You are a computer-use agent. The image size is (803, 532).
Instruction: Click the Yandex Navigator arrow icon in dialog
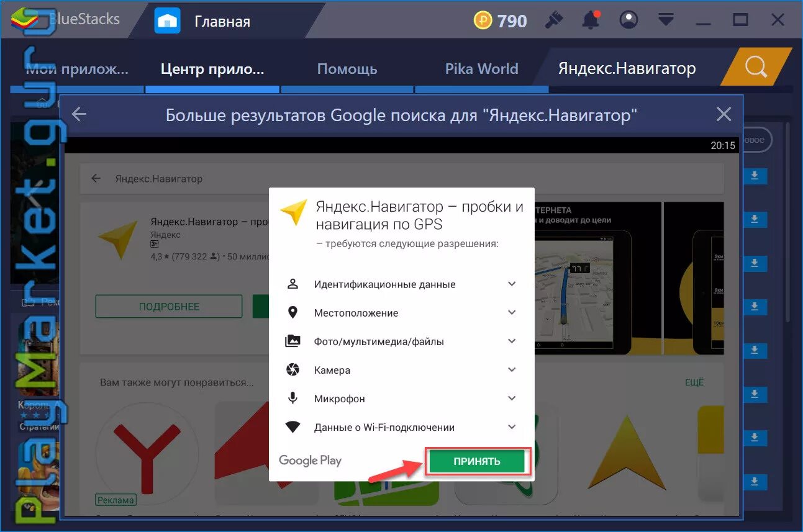[294, 213]
